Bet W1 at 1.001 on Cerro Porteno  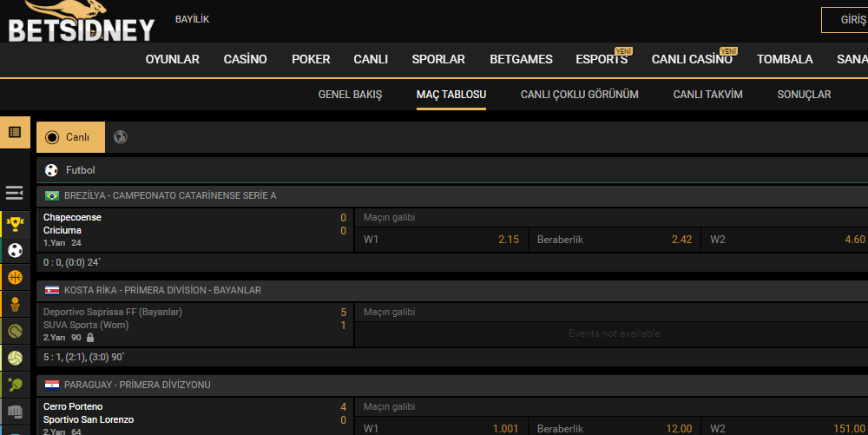click(441, 428)
